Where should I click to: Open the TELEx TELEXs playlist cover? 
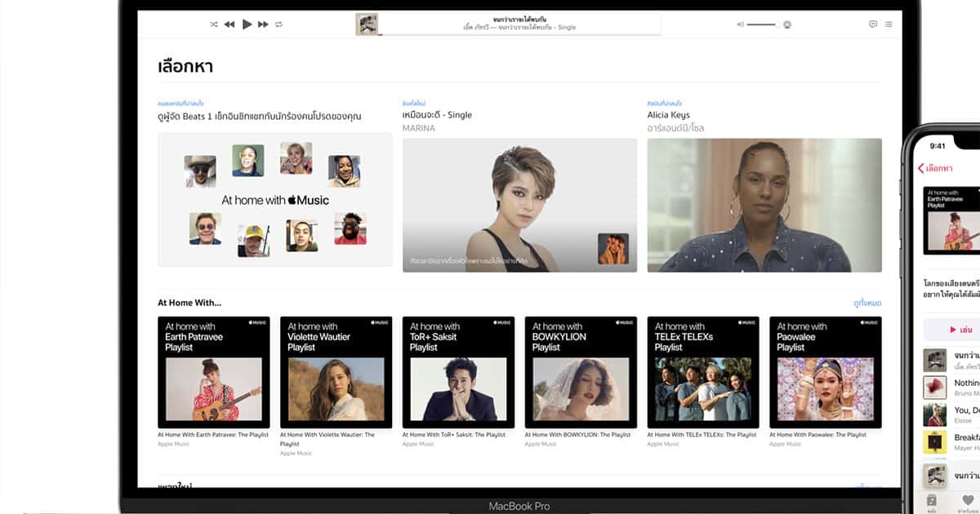click(704, 372)
